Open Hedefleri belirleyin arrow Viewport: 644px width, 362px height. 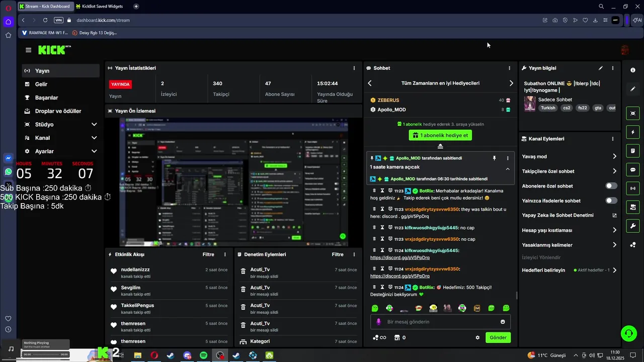point(614,270)
